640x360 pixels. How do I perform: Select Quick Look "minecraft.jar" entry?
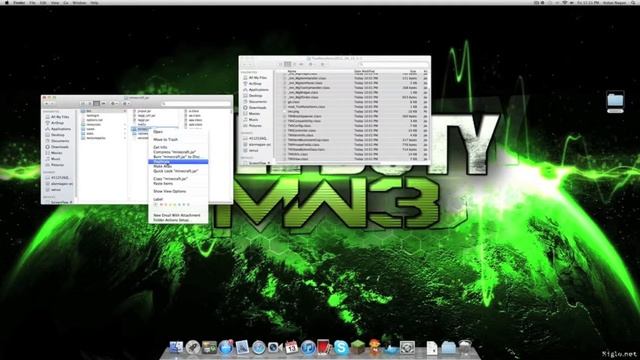point(176,171)
